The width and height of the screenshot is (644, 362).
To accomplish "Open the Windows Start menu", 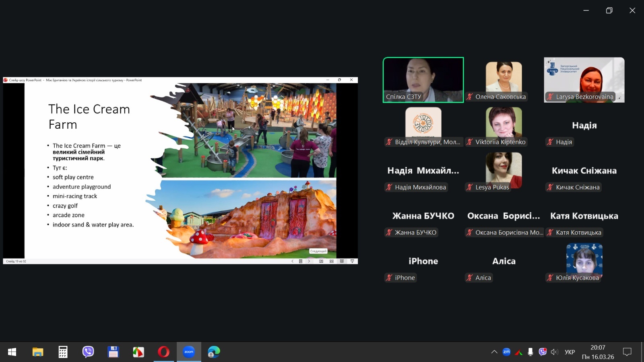I will point(12,352).
